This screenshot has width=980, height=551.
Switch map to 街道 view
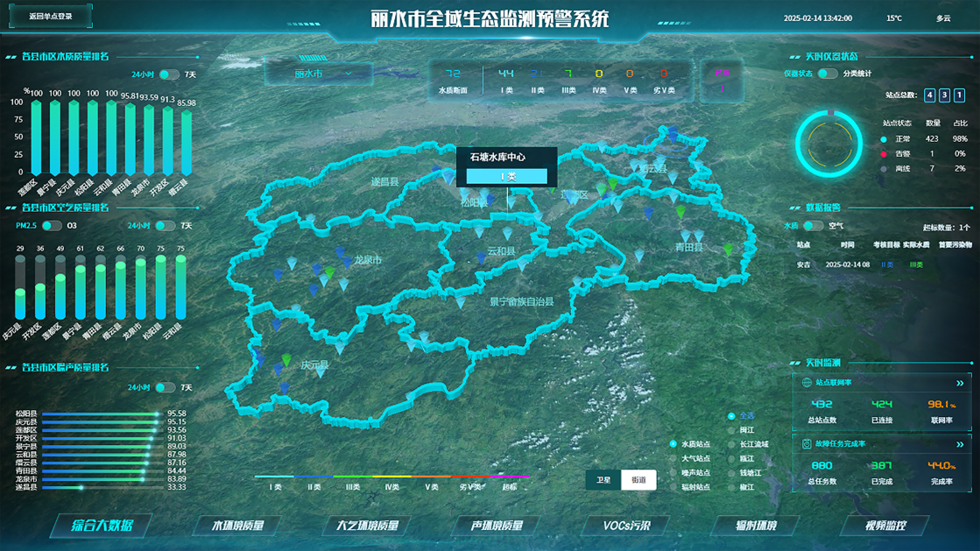point(638,480)
